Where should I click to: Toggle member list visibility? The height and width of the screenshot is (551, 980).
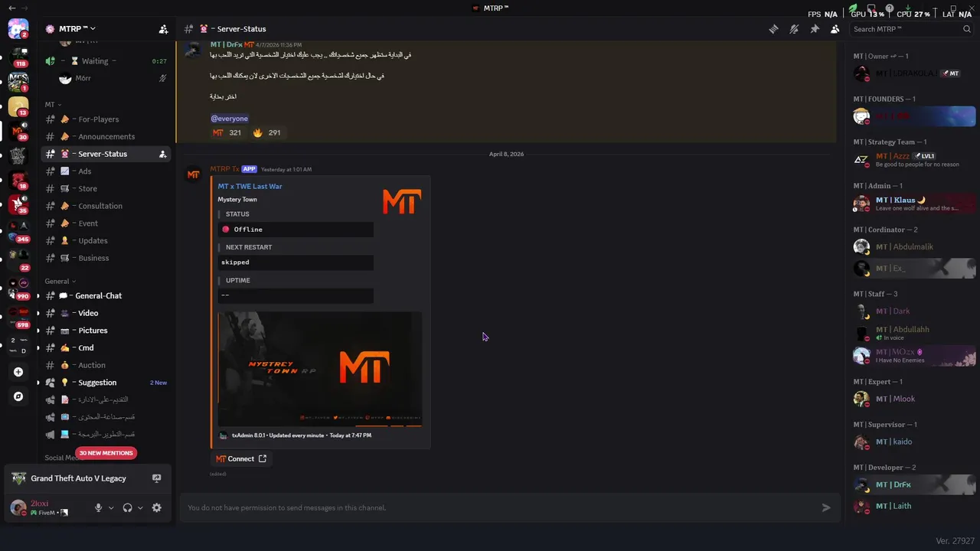(835, 29)
